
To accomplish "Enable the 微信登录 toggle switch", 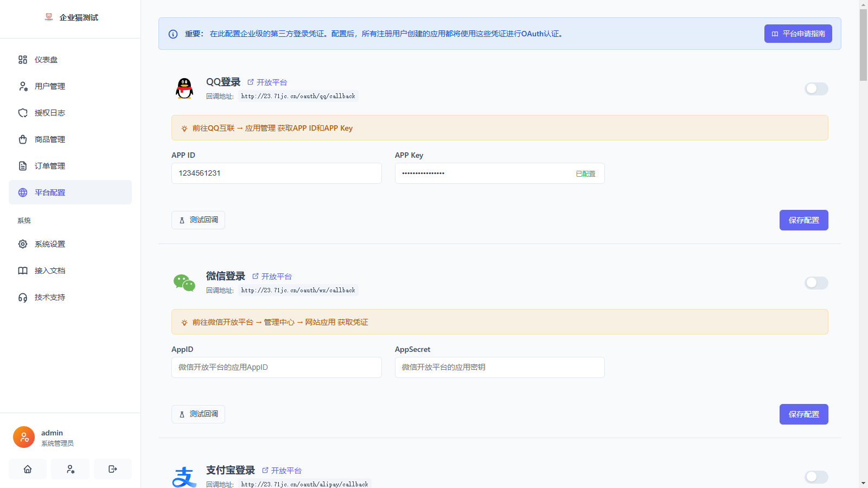I will [816, 282].
